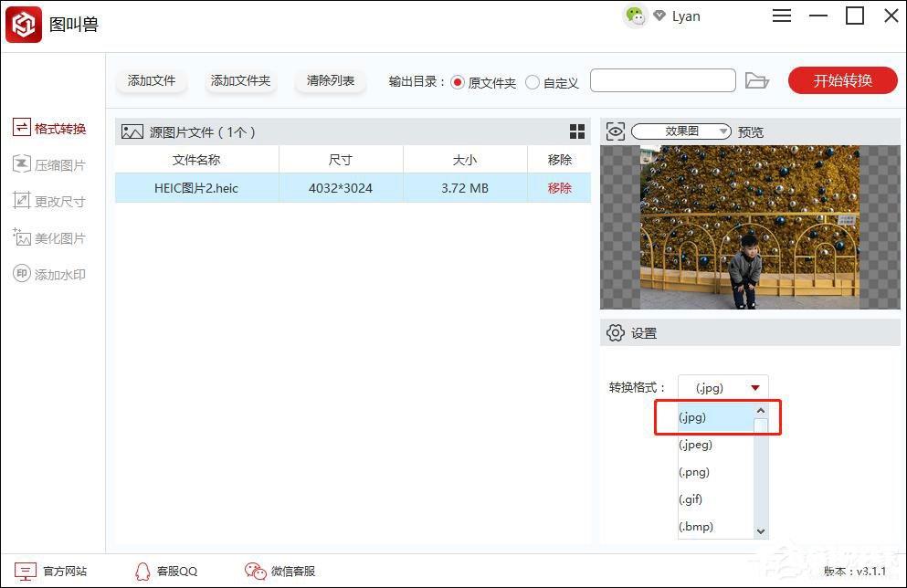
Task: Open the hamburger menu icon
Action: (782, 16)
